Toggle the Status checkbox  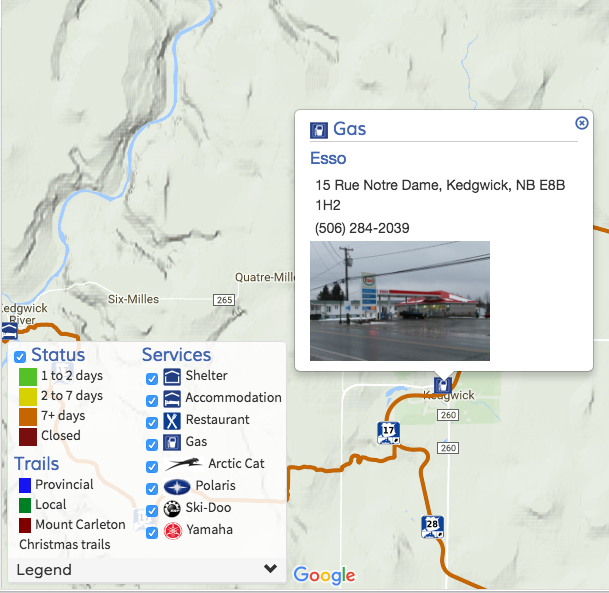tap(20, 356)
